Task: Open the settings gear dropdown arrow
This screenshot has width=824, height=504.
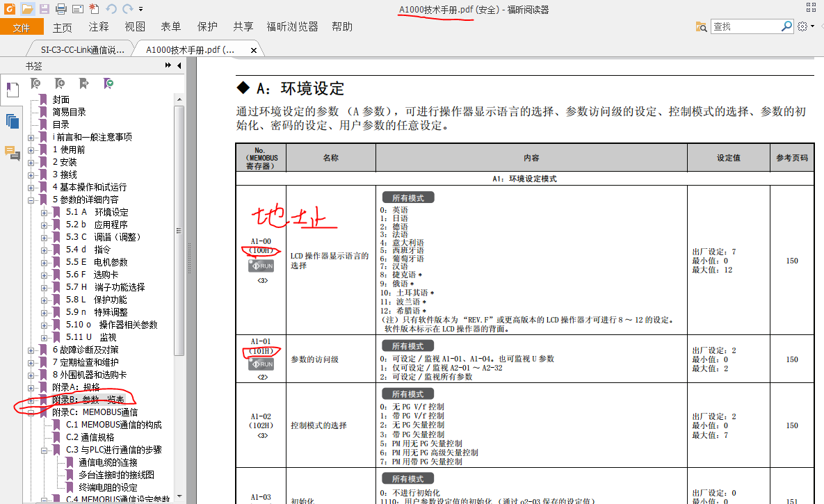Action: tap(813, 26)
